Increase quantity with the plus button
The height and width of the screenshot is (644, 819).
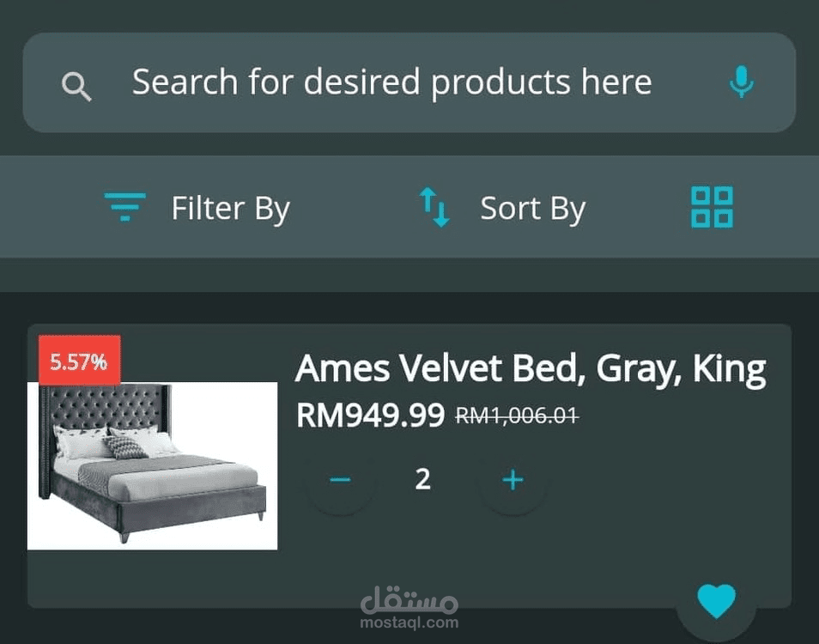pos(513,480)
